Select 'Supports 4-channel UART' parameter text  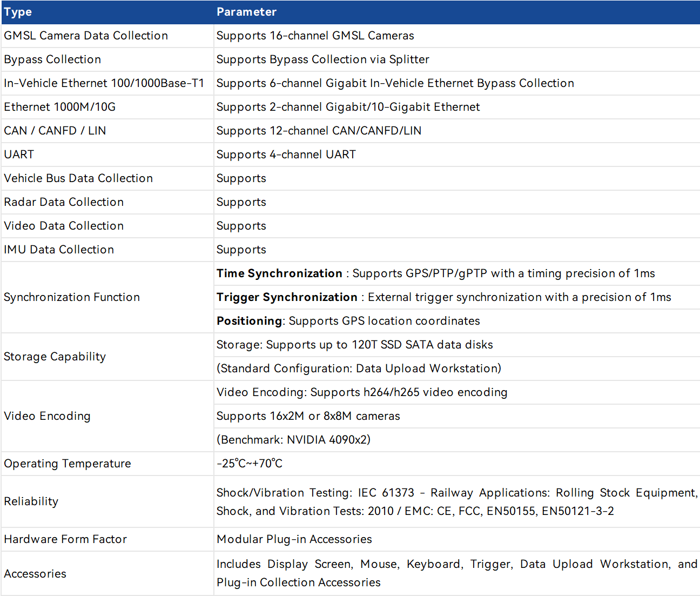[286, 155]
